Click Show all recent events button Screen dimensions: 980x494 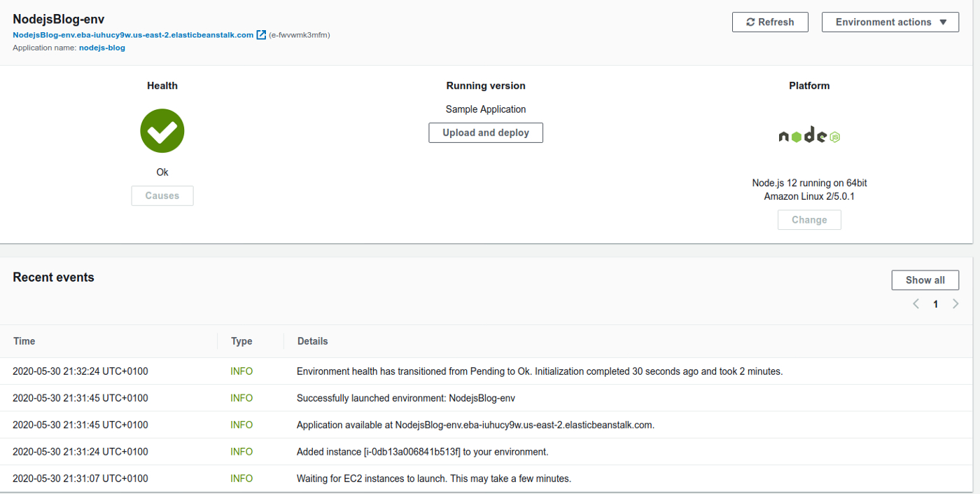(x=925, y=280)
